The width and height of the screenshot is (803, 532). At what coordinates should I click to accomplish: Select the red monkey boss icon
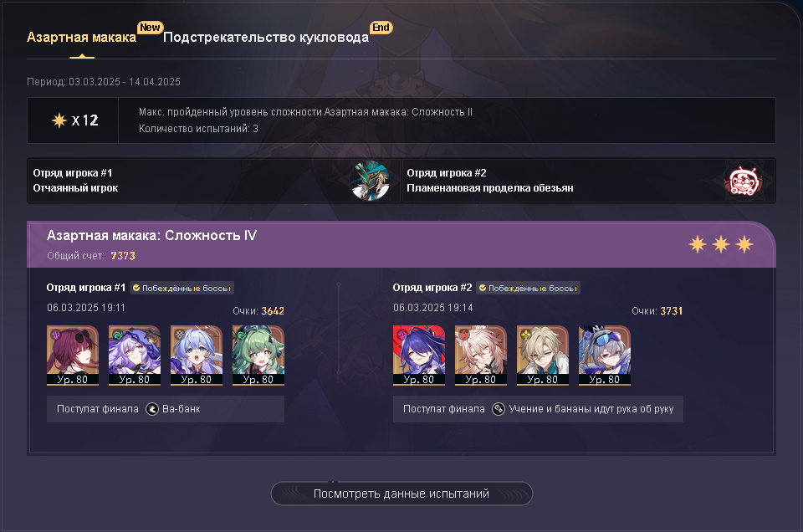tap(745, 181)
